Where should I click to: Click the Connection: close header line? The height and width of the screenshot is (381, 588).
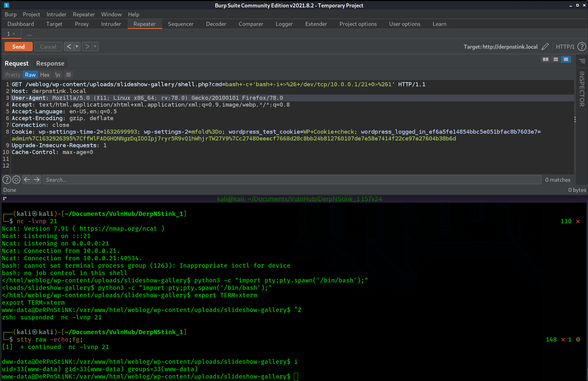point(40,125)
